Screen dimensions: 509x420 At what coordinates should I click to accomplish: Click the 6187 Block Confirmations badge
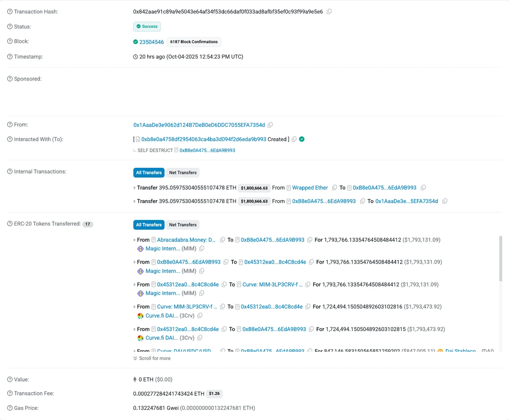point(194,42)
